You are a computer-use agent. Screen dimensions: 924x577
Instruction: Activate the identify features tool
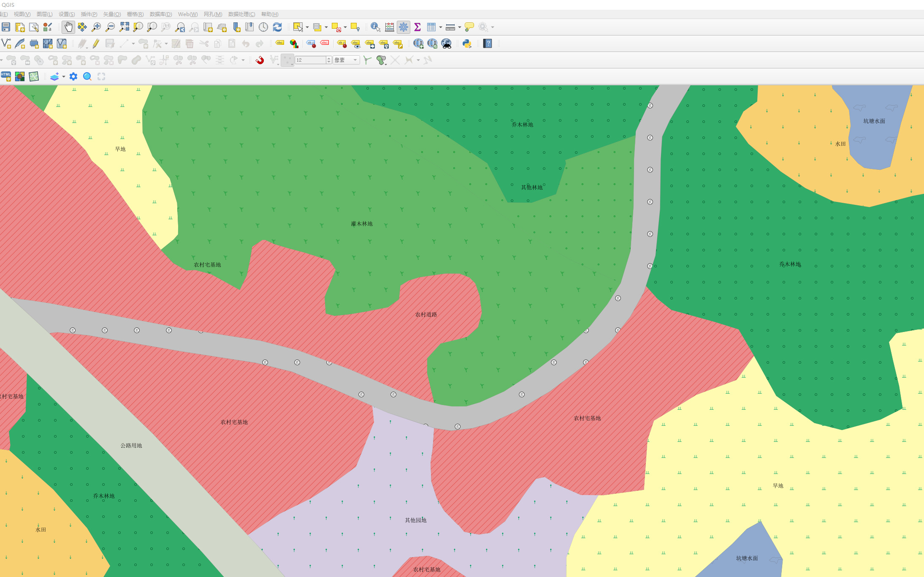click(x=375, y=27)
